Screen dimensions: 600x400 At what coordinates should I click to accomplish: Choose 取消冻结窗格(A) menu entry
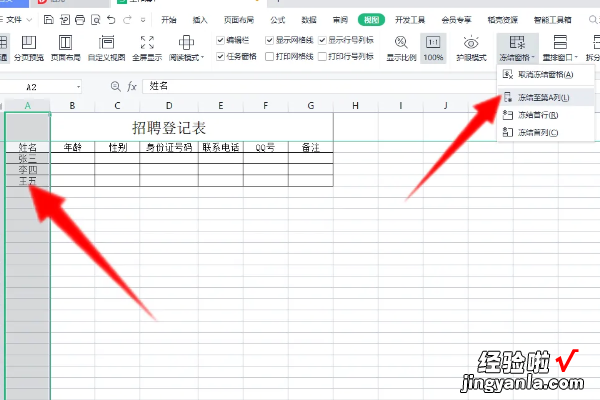tap(546, 75)
